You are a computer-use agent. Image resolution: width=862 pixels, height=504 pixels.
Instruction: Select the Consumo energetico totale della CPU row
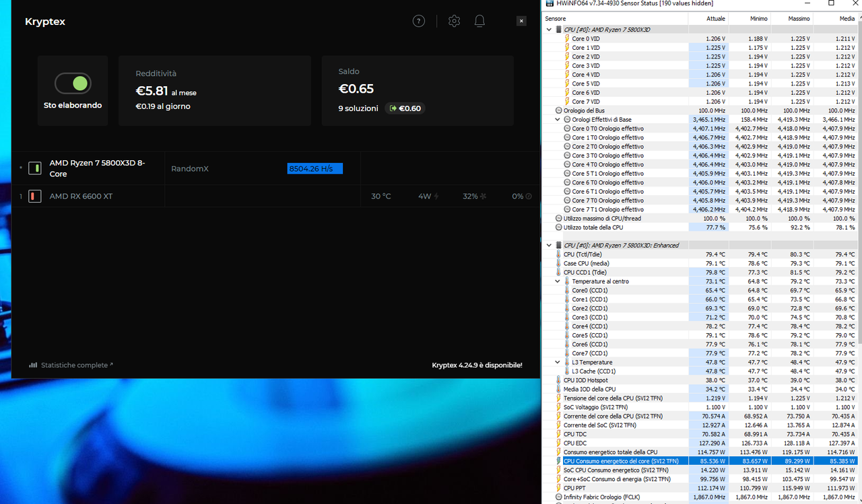tap(700, 452)
